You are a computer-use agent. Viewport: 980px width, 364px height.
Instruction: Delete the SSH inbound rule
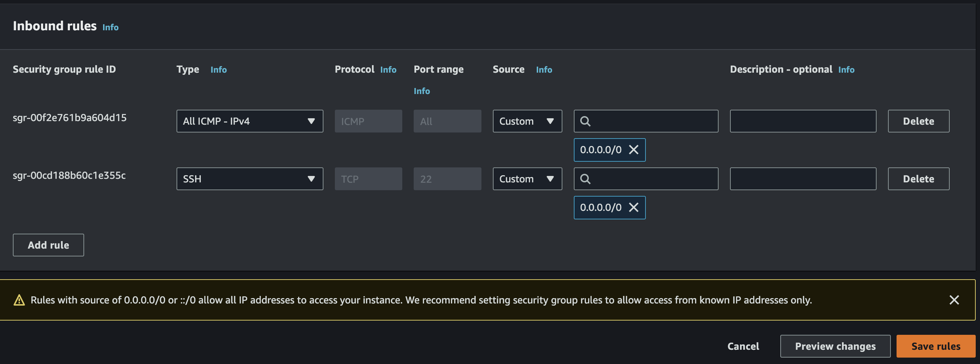918,178
